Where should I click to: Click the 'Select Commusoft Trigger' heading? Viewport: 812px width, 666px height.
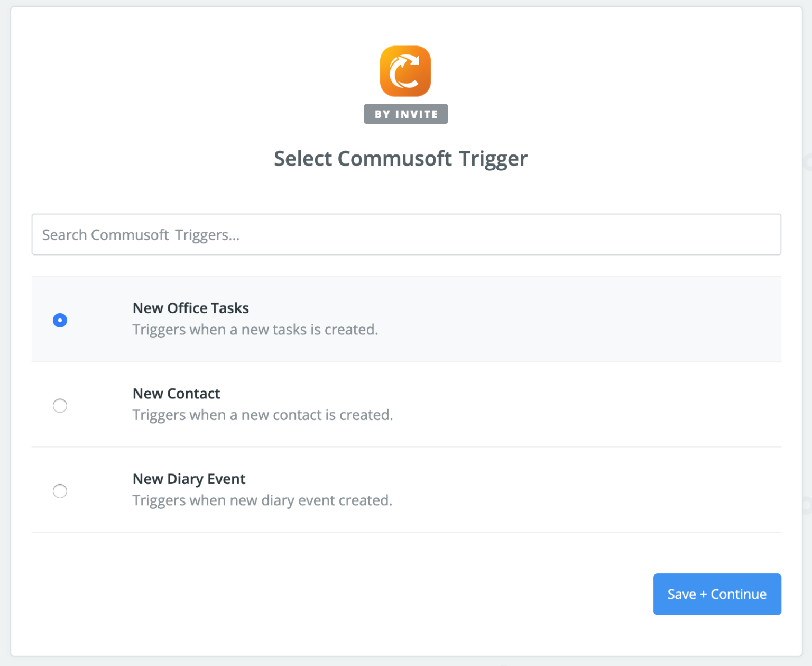pos(400,158)
